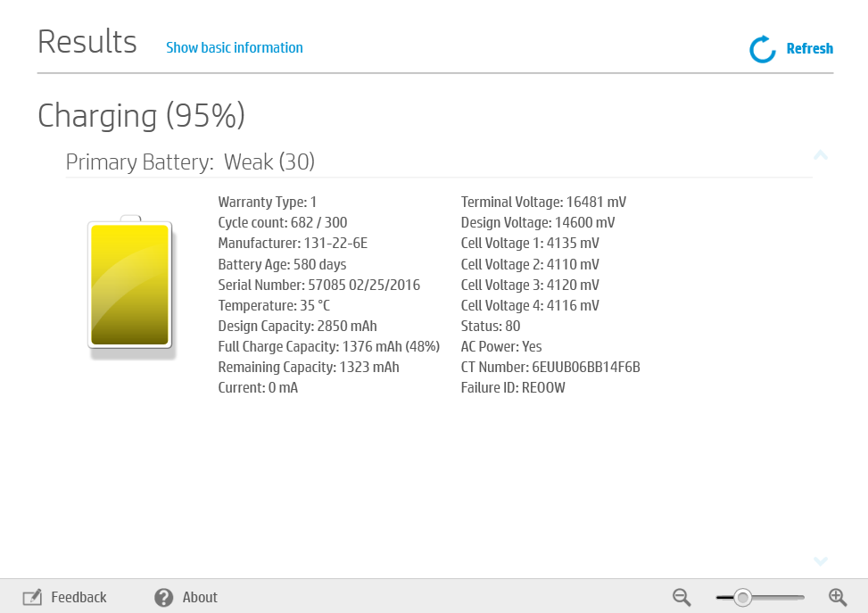Refresh the battery test results
Image resolution: width=868 pixels, height=613 pixels.
coord(809,48)
